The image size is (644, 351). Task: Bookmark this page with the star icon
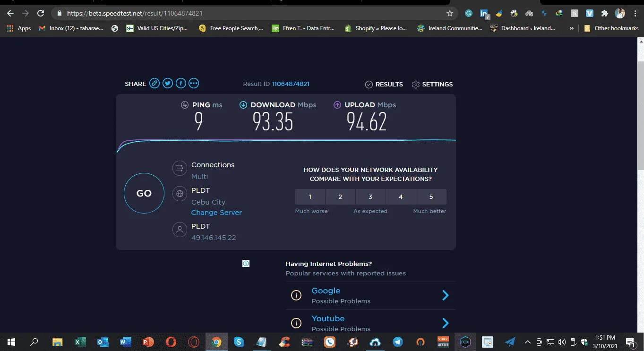coord(450,13)
